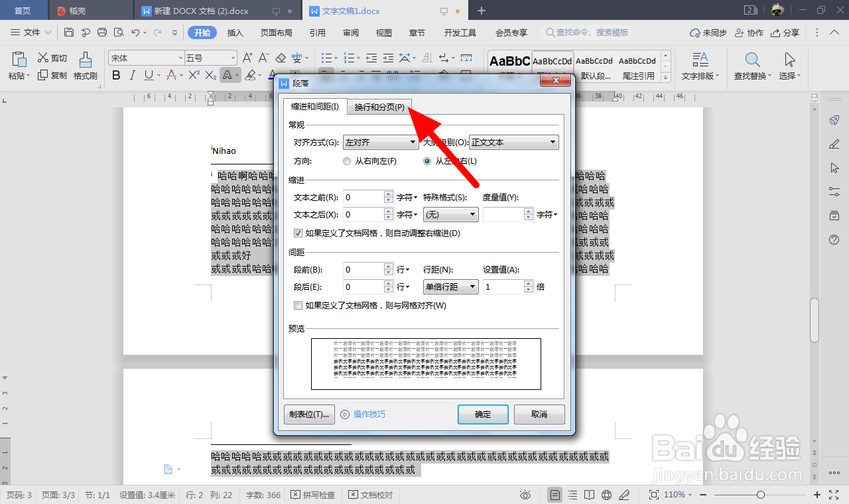
Task: Apply subscript X₂ formatting
Action: [211, 76]
